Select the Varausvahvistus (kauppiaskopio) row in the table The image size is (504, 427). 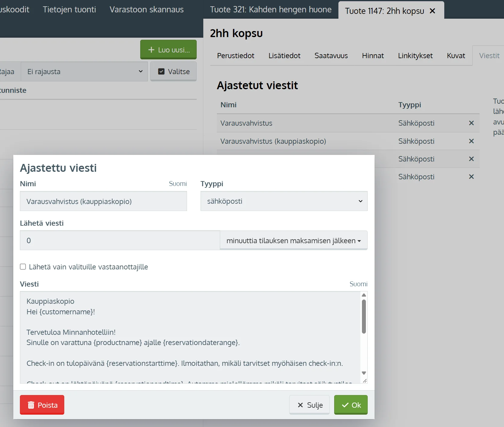(348, 141)
